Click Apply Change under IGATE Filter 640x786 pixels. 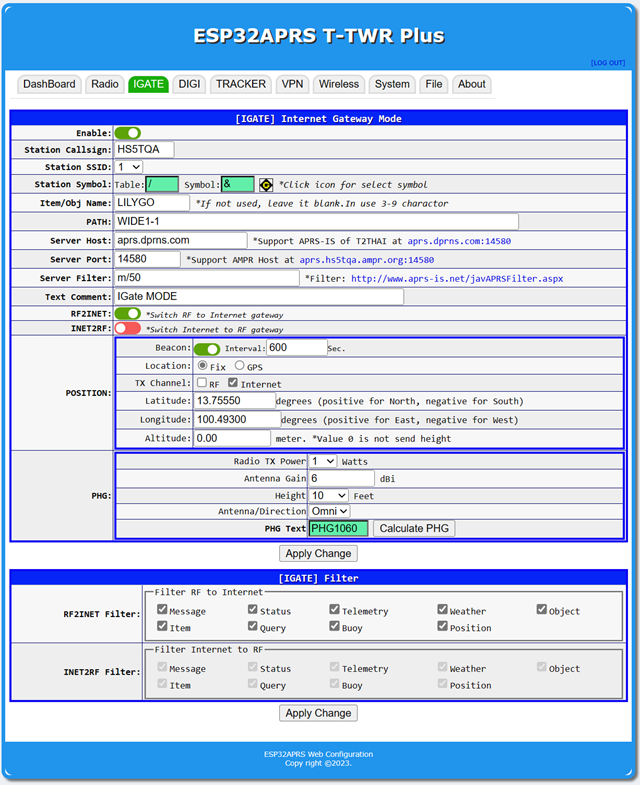click(318, 713)
